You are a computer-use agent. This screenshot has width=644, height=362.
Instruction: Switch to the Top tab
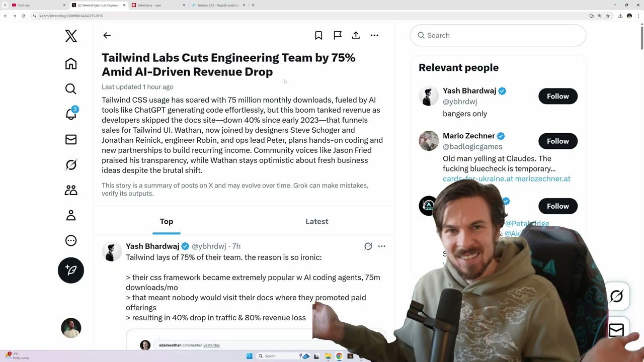click(167, 221)
